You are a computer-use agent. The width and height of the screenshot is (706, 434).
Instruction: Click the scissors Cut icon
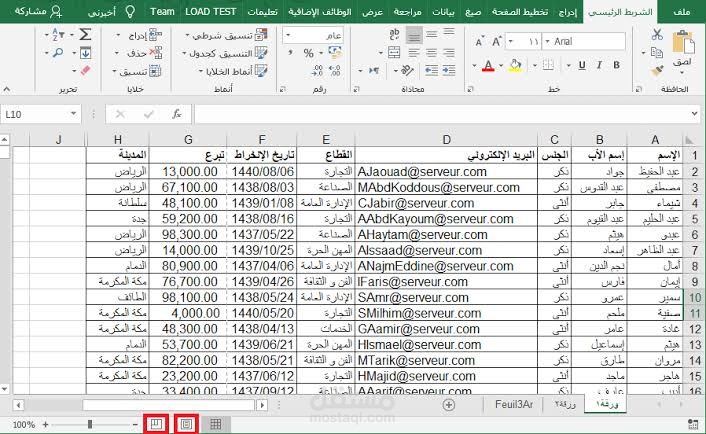point(657,34)
